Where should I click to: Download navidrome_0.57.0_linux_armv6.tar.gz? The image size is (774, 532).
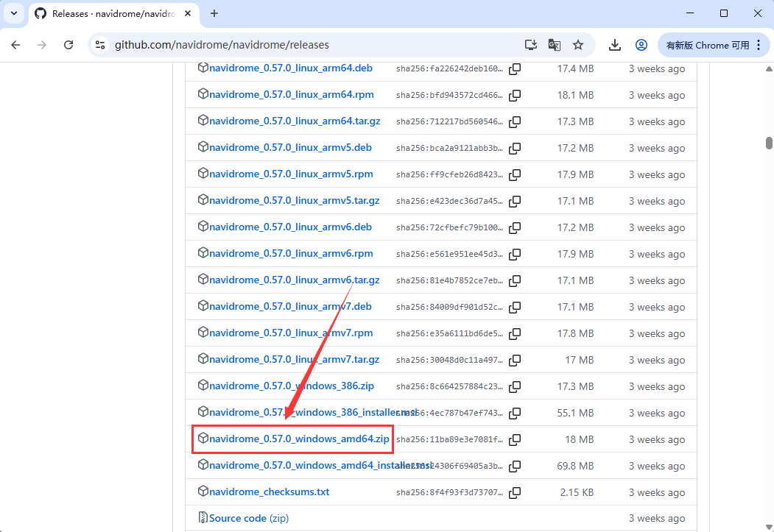tap(294, 280)
